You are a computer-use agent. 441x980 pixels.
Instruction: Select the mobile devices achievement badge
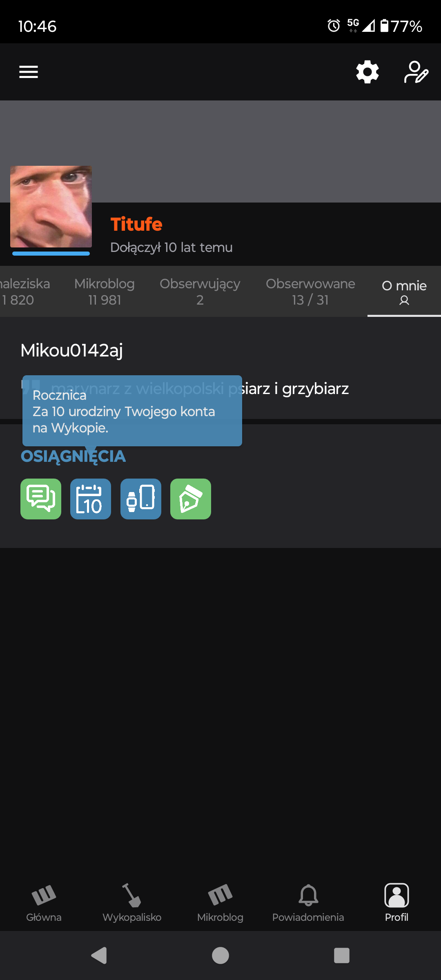[141, 499]
